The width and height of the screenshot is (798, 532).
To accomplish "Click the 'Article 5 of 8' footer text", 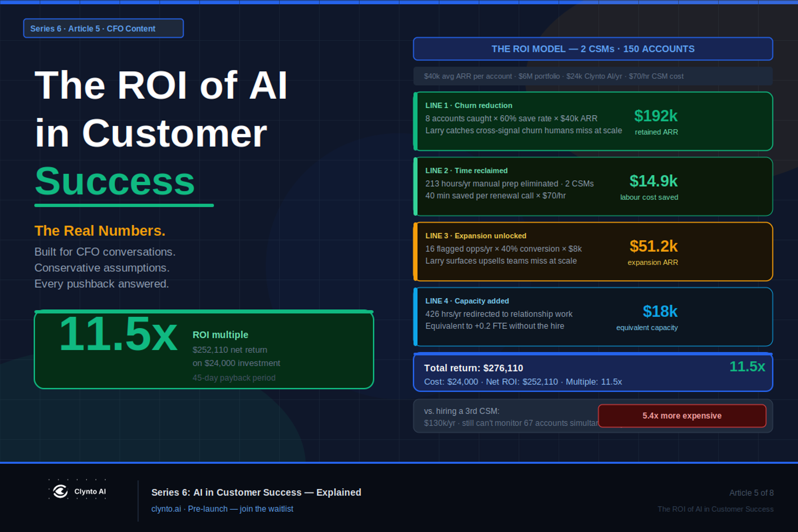I will pyautogui.click(x=752, y=493).
